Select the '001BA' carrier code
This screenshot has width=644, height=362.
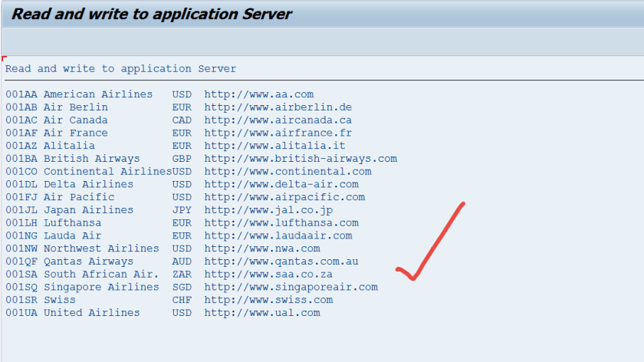tap(21, 159)
